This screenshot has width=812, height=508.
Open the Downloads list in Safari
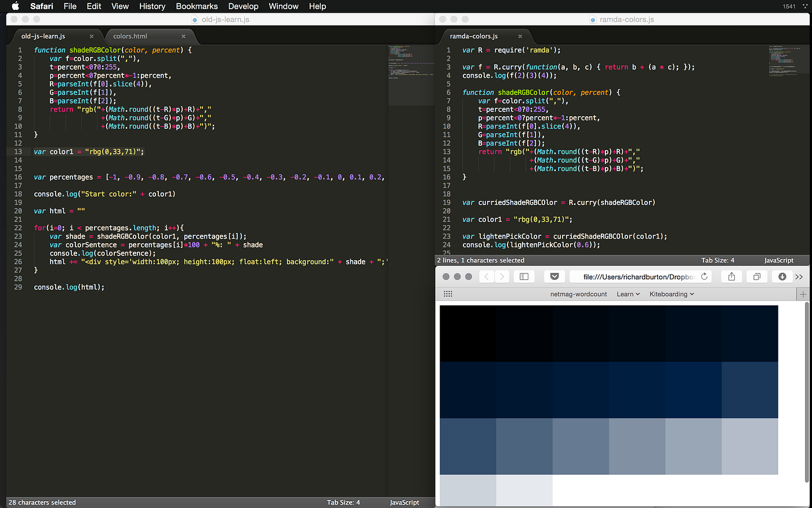tap(781, 276)
